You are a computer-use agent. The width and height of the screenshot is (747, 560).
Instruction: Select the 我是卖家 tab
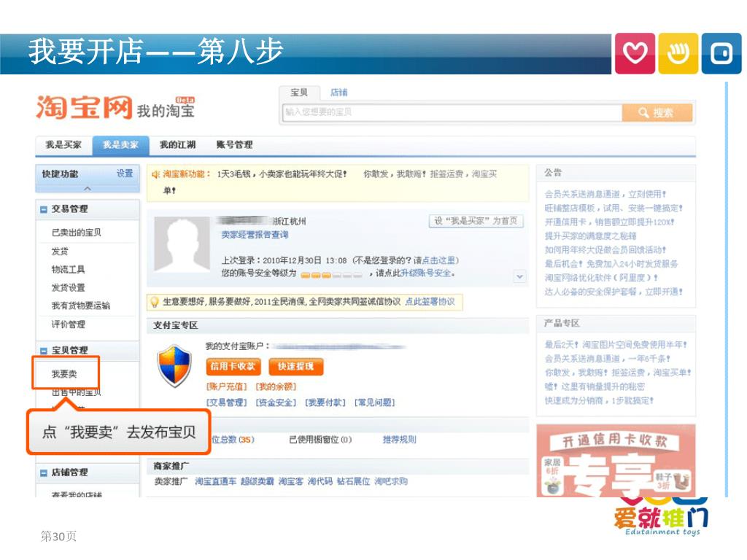pyautogui.click(x=120, y=145)
